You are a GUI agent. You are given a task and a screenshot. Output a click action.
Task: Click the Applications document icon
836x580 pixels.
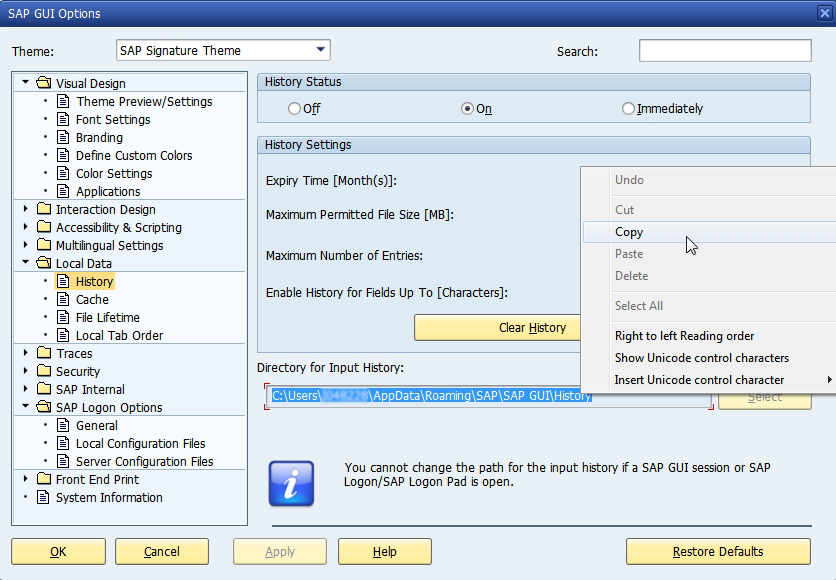click(63, 191)
